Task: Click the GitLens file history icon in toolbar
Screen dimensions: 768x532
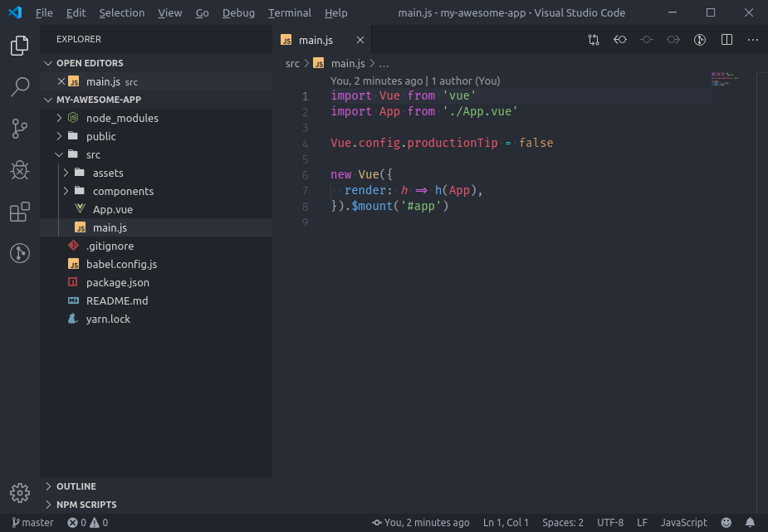Action: click(x=700, y=40)
